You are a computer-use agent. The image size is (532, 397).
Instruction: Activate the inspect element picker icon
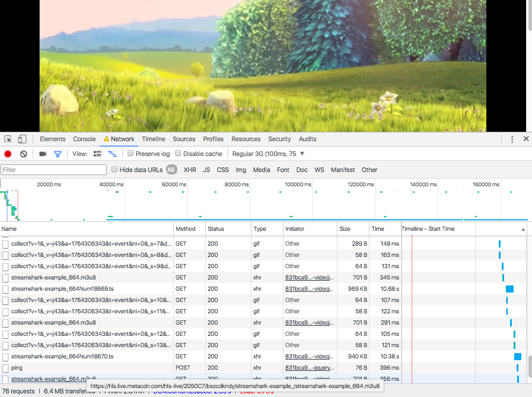(x=8, y=139)
